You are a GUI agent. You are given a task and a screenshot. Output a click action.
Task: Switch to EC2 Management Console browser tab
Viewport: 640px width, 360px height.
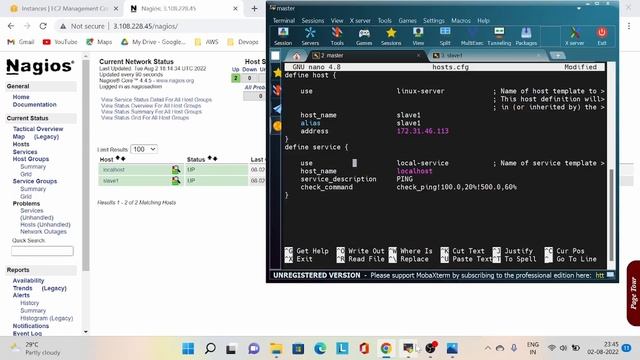coord(63,9)
